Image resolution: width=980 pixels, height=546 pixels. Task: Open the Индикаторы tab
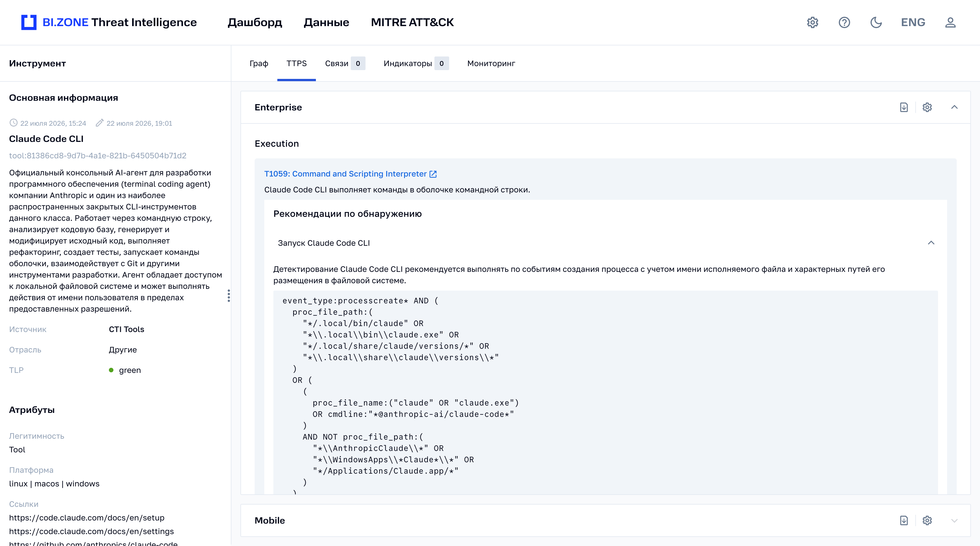416,64
